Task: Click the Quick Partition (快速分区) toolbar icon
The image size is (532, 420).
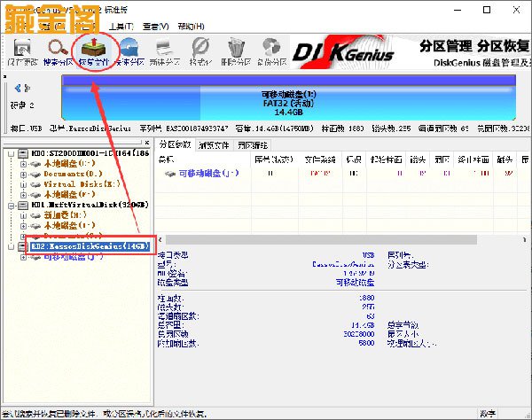Action: coord(129,48)
